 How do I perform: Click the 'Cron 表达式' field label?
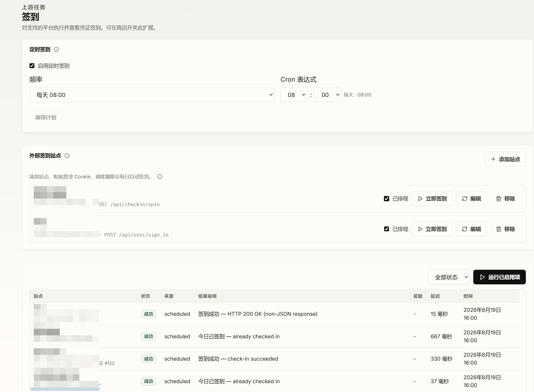coord(299,80)
